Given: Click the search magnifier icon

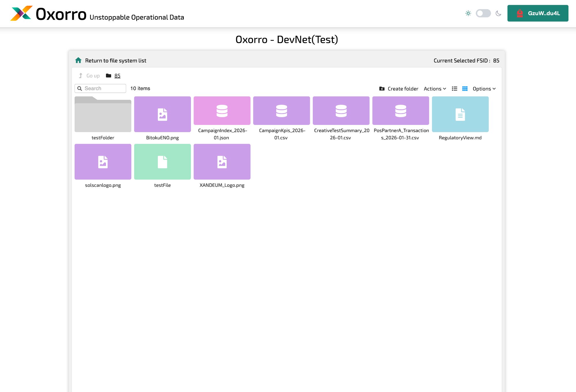Looking at the screenshot, I should (x=80, y=88).
